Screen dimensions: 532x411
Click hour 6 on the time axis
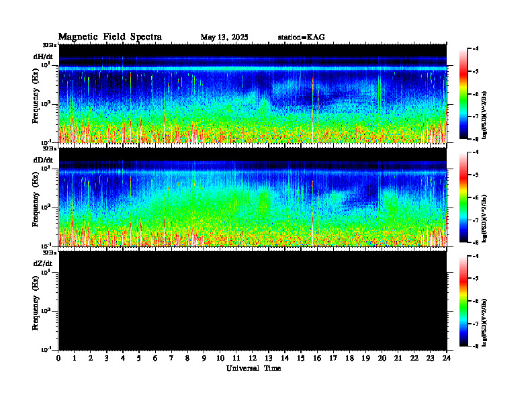155,358
